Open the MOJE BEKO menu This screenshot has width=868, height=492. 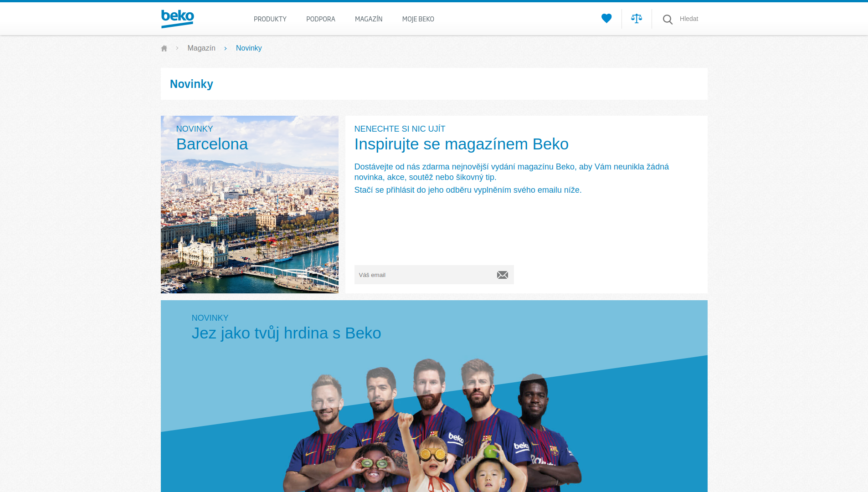pos(418,19)
